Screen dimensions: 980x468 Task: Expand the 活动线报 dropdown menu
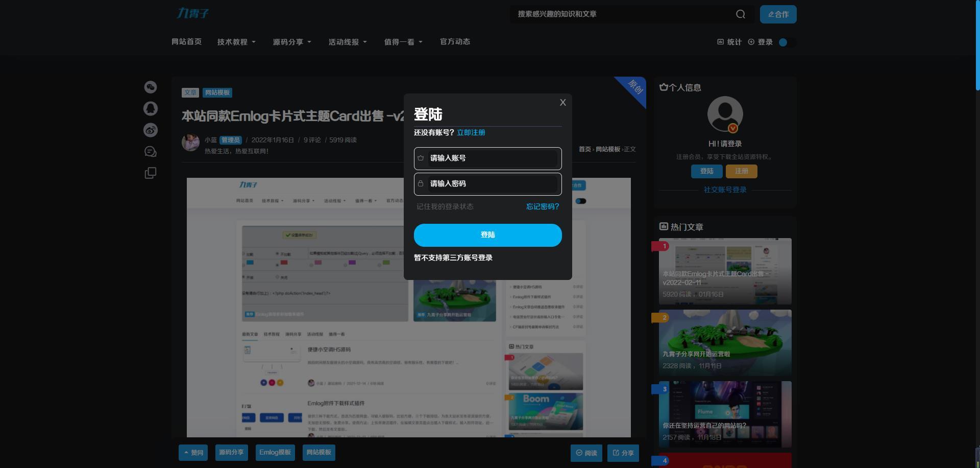coord(348,42)
